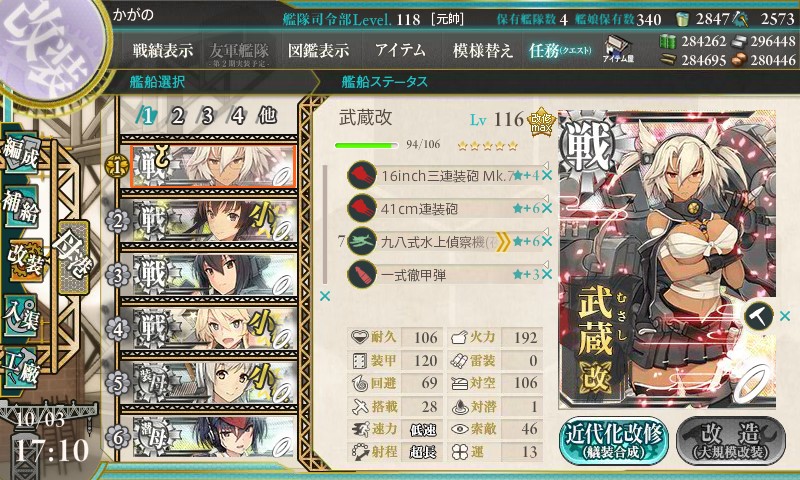Remove 九八式水上偵察機 with its X
800x480 pixels.
click(x=547, y=241)
